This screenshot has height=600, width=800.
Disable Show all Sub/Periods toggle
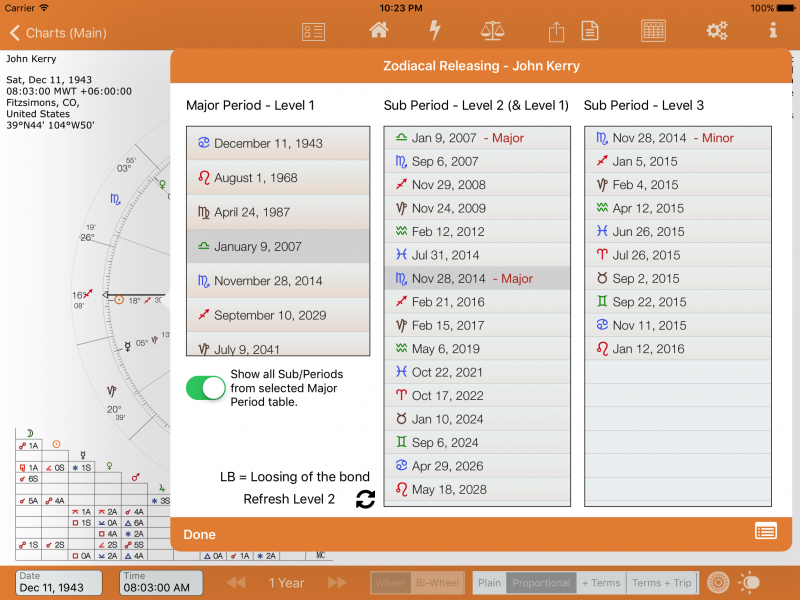pos(205,388)
